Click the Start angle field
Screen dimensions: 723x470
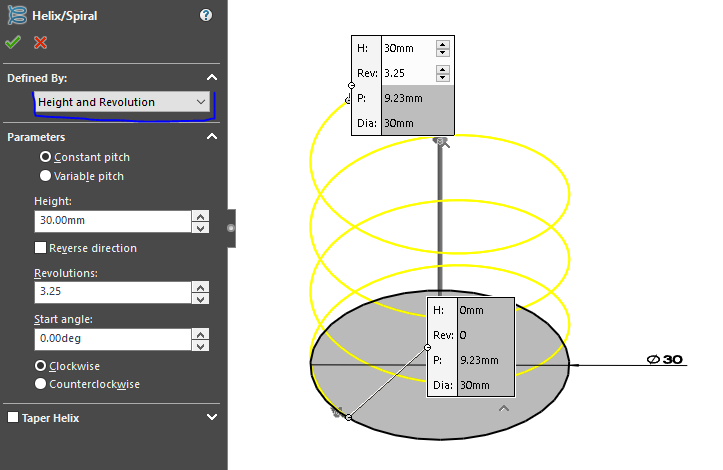113,339
